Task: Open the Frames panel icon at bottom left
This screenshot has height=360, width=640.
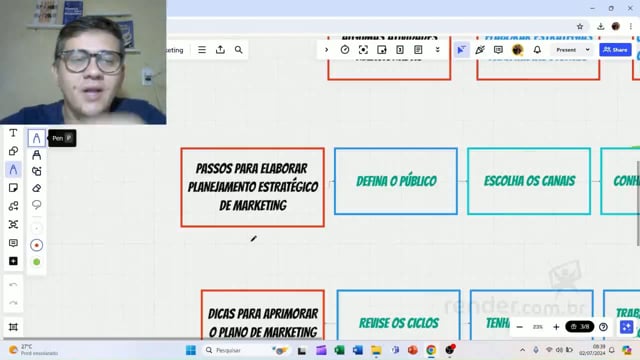Action: pos(13,327)
